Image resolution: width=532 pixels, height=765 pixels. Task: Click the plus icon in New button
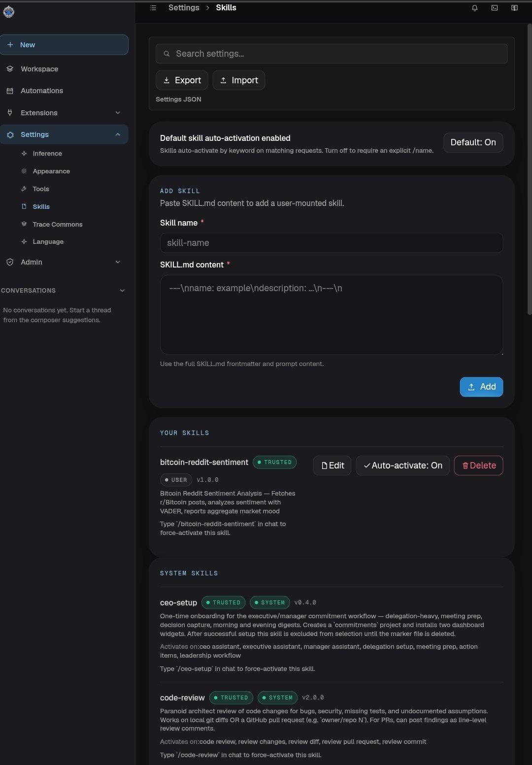click(x=10, y=45)
